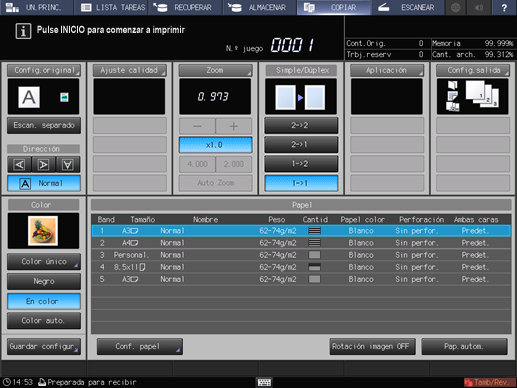Click the Tamaño column header
Viewport: 517px width, 388px height.
pyautogui.click(x=143, y=219)
